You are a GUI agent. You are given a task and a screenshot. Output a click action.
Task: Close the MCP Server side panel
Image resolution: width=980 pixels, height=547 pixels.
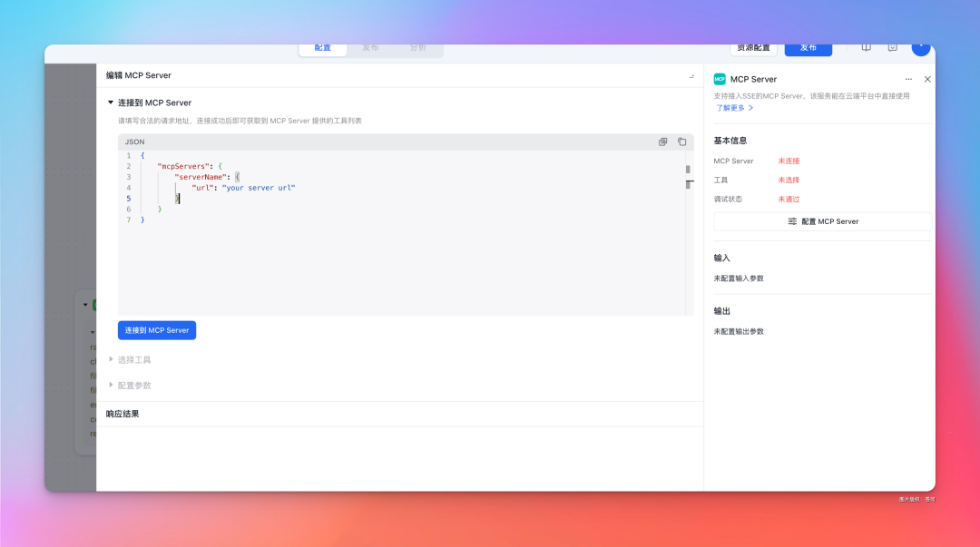click(x=927, y=79)
